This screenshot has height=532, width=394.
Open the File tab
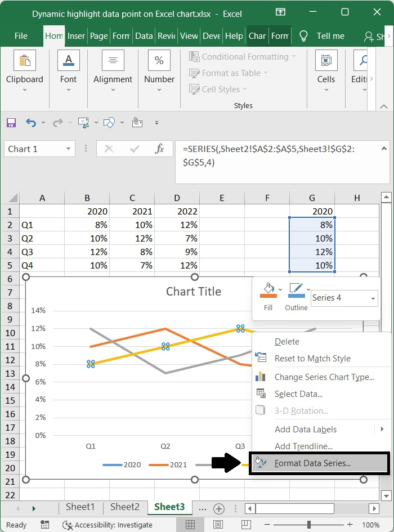point(21,36)
